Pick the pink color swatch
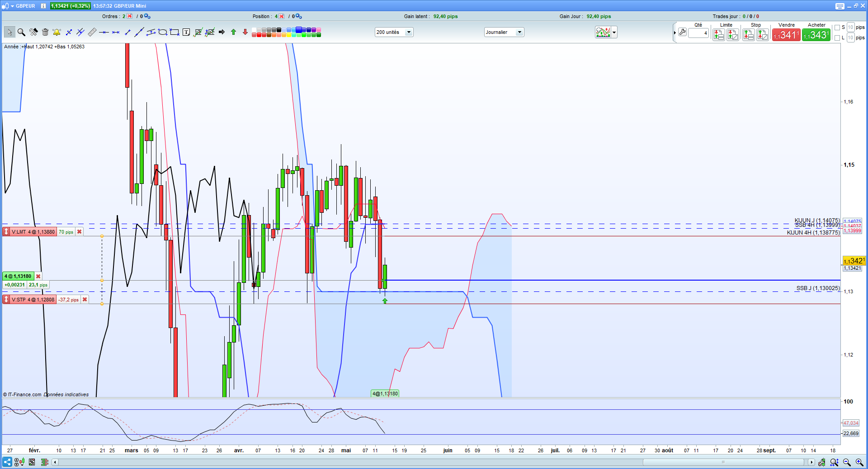 point(319,30)
